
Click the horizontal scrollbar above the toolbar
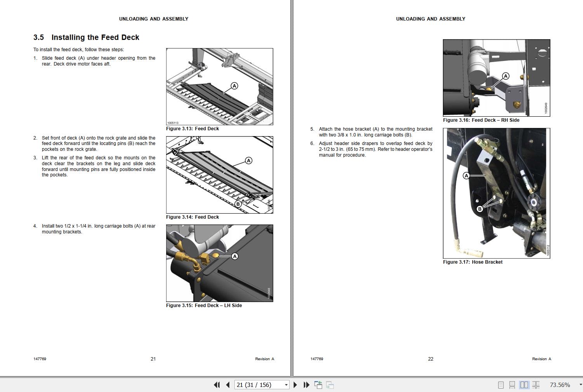pyautogui.click(x=291, y=377)
